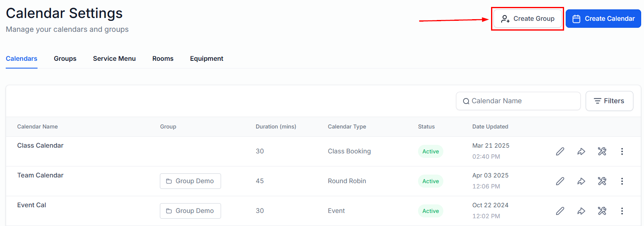Open three-dot menu for Event Cal

point(622,211)
